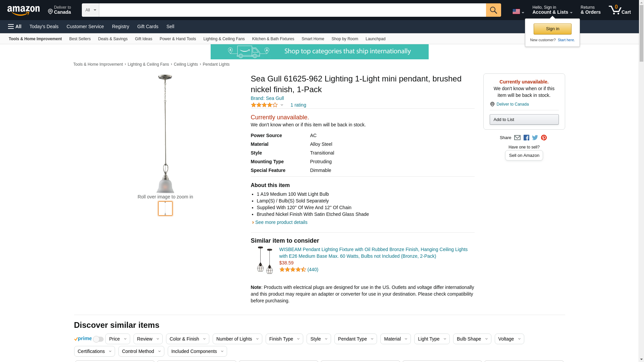Open the shopping cart
Viewport: 644px width, 362px height.
[620, 10]
